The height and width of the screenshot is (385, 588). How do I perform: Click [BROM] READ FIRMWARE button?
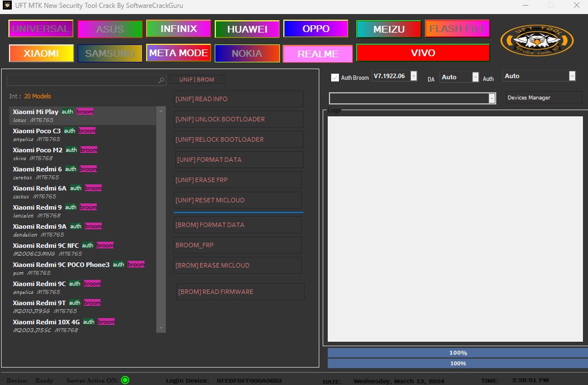pyautogui.click(x=241, y=292)
